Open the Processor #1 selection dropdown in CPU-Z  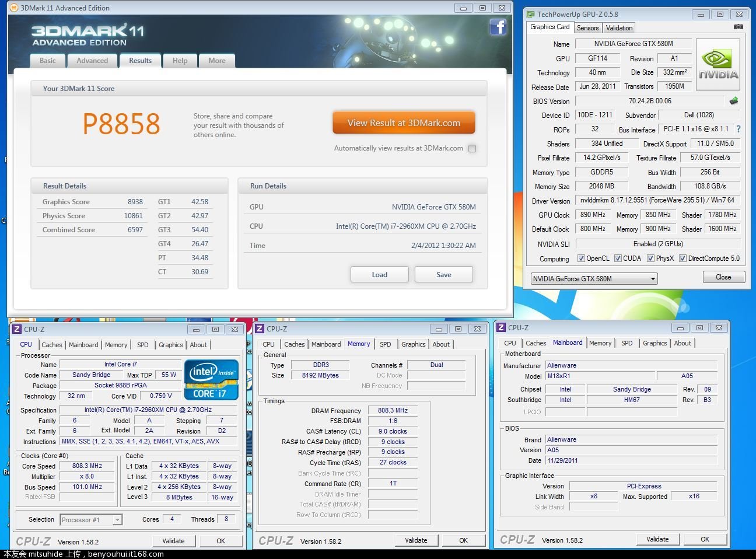point(91,520)
